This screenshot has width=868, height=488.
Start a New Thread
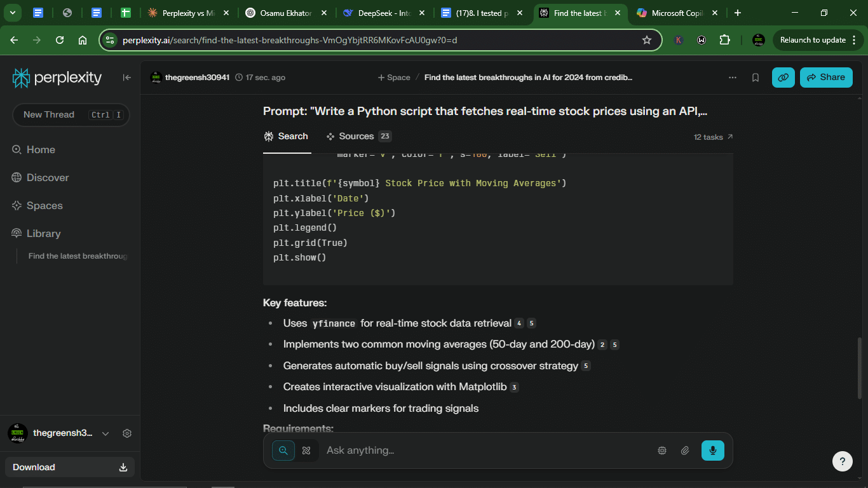tap(71, 115)
